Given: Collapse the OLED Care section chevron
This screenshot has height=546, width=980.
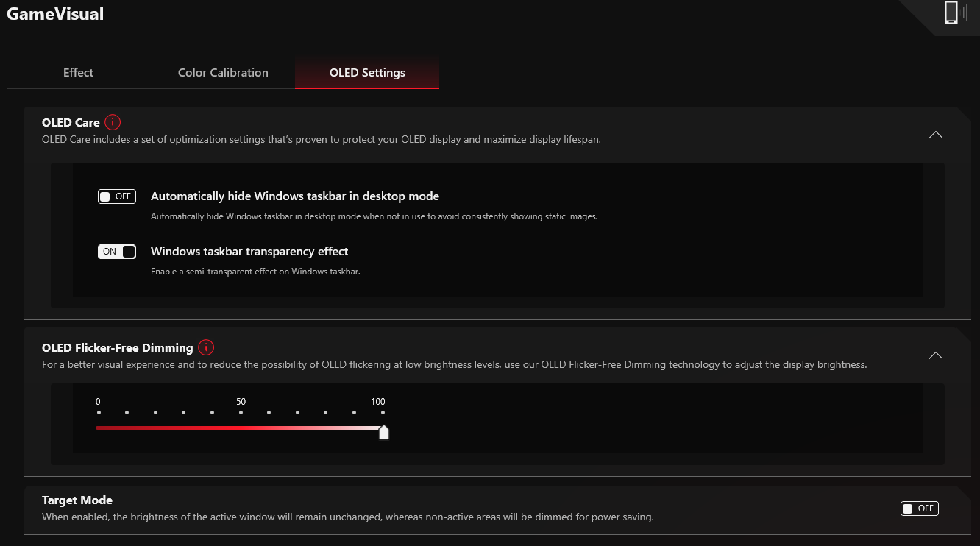Looking at the screenshot, I should click(x=936, y=135).
